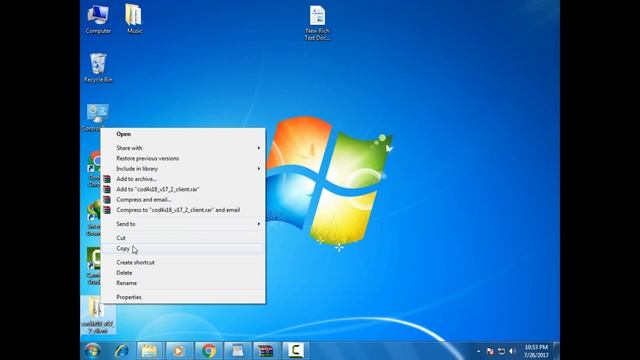Screen dimensions: 640x360
Task: Select the cod4x18 client folder on desktop
Action: 97,315
